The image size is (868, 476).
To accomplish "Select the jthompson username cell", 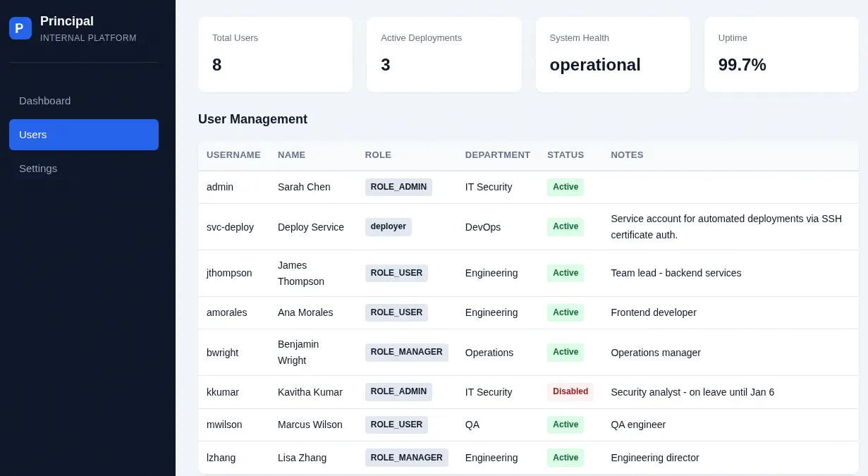I will (229, 273).
